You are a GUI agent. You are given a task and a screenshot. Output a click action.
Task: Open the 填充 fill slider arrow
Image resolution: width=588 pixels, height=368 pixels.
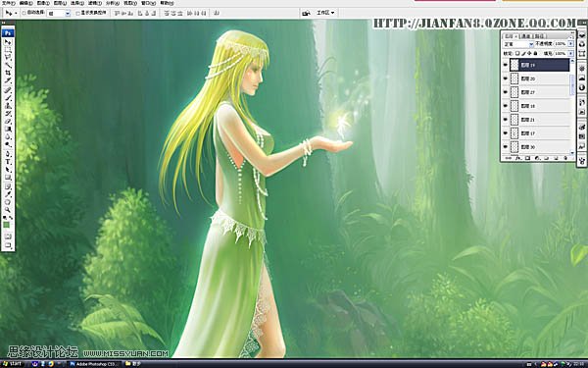pyautogui.click(x=571, y=53)
